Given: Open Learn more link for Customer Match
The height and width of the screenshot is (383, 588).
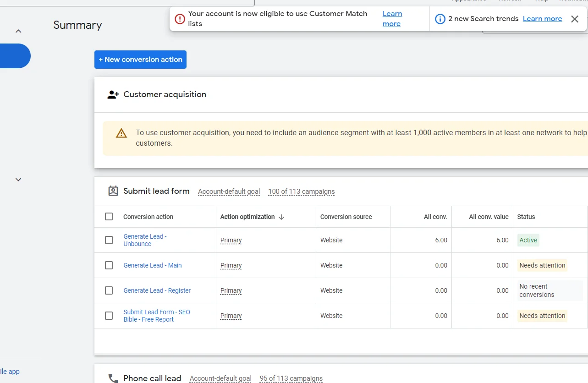Looking at the screenshot, I should point(392,19).
